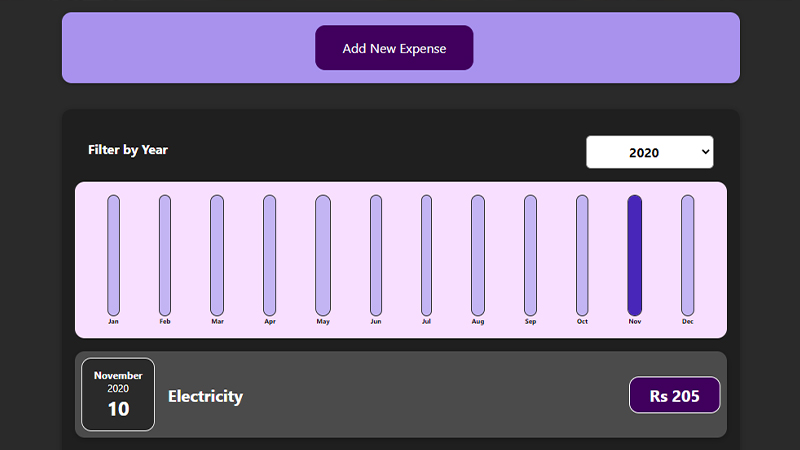Click the Add New Expense button
The width and height of the screenshot is (800, 450).
point(394,48)
